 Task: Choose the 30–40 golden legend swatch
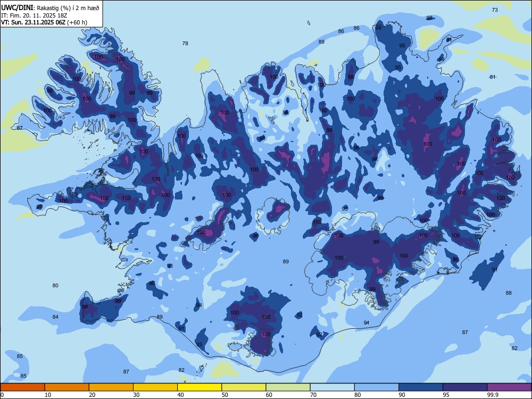pyautogui.click(x=155, y=387)
